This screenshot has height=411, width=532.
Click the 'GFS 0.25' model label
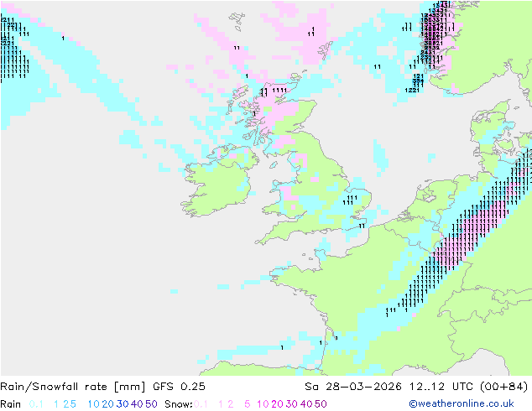[179, 387]
